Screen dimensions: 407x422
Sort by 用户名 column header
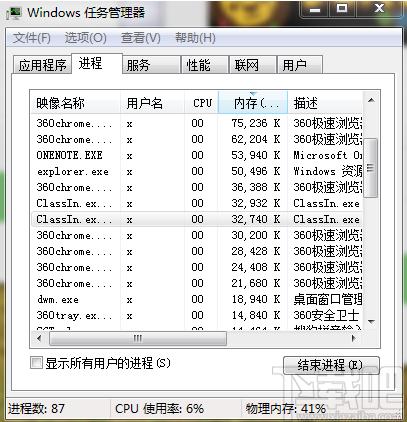152,103
